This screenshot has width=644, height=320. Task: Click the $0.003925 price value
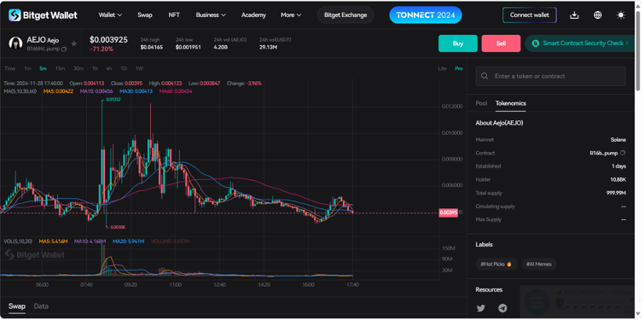[x=108, y=40]
